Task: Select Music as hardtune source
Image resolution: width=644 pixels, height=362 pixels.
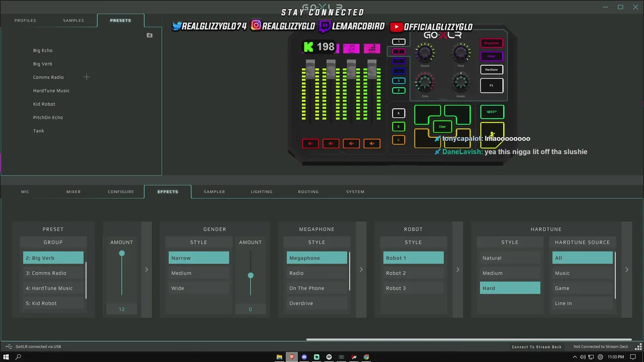Action: click(583, 273)
